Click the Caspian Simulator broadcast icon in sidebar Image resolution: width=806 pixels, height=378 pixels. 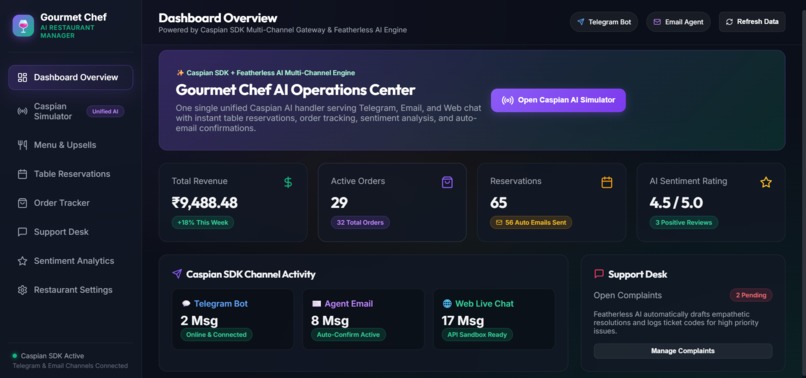pyautogui.click(x=22, y=111)
